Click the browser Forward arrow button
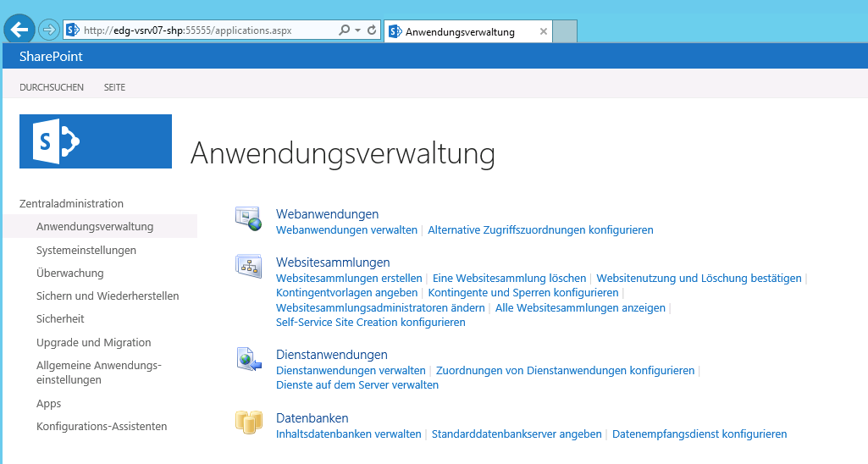 (49, 30)
